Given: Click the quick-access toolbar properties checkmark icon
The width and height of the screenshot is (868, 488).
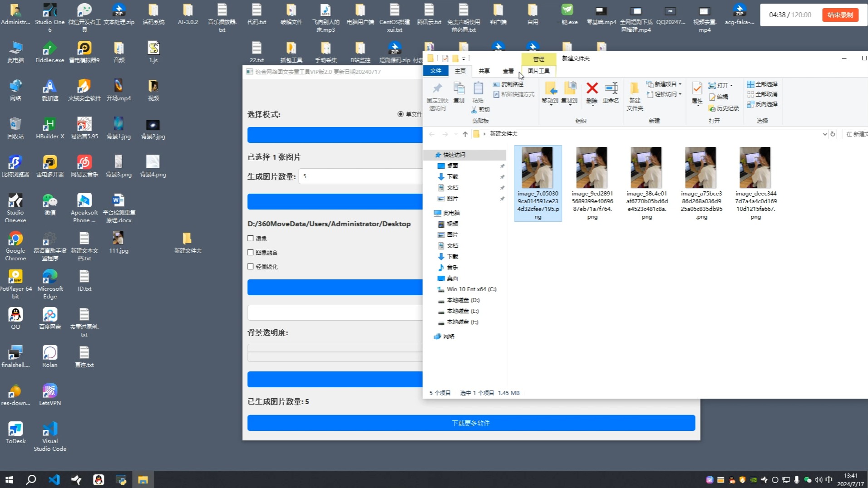Looking at the screenshot, I should (x=445, y=59).
